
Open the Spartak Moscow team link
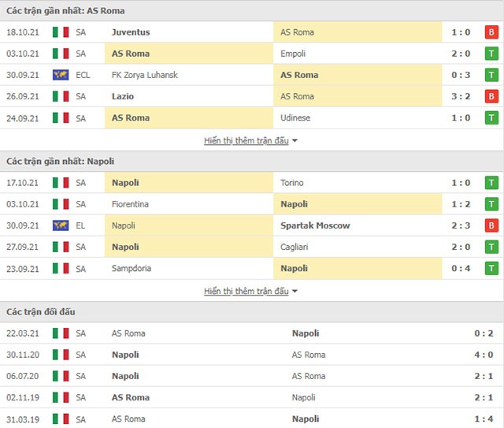coord(315,225)
